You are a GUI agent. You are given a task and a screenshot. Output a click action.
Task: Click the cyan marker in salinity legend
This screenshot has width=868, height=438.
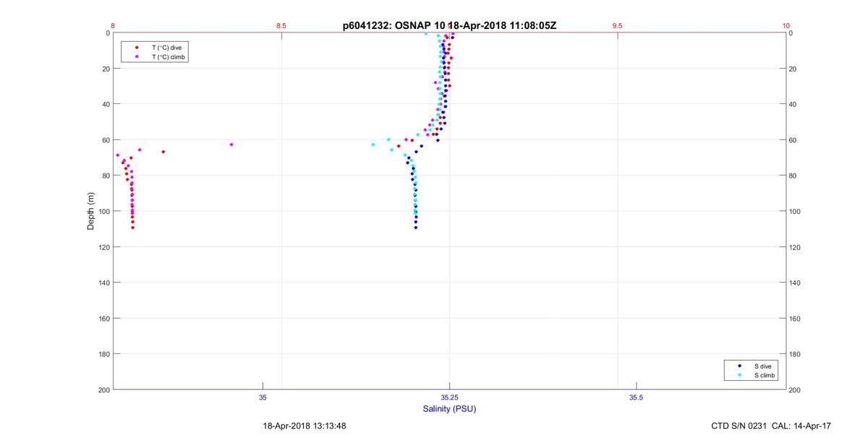[739, 375]
